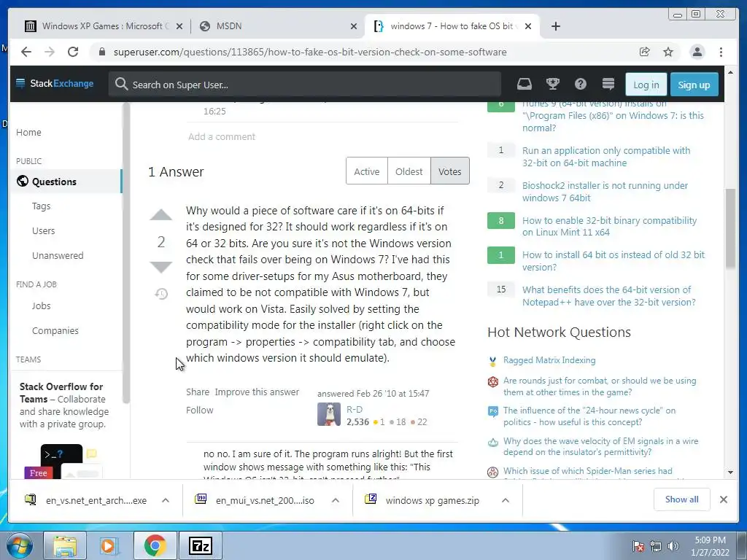This screenshot has height=560, width=747.
Task: Open R-D's user profile name
Action: 355,410
